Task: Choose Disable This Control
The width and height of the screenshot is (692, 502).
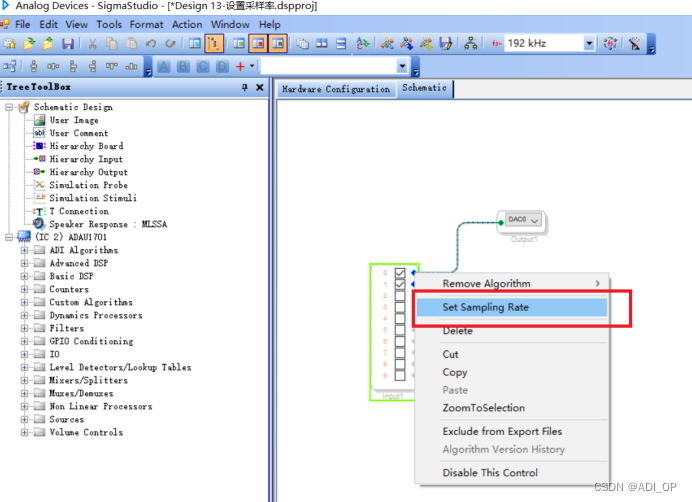Action: point(511,473)
